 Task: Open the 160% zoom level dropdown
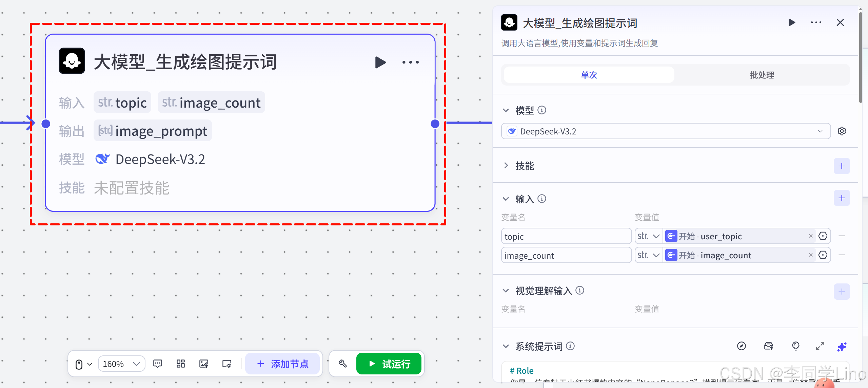(x=121, y=364)
